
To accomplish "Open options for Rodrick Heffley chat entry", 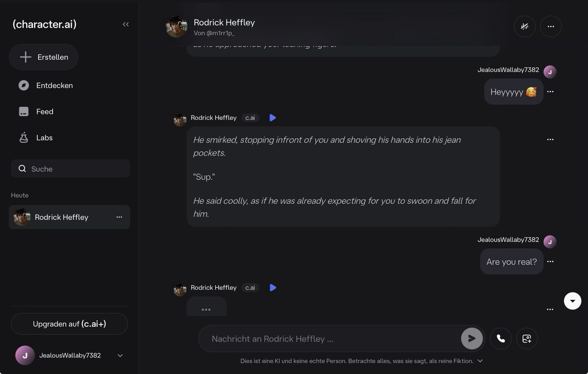I will pyautogui.click(x=119, y=217).
